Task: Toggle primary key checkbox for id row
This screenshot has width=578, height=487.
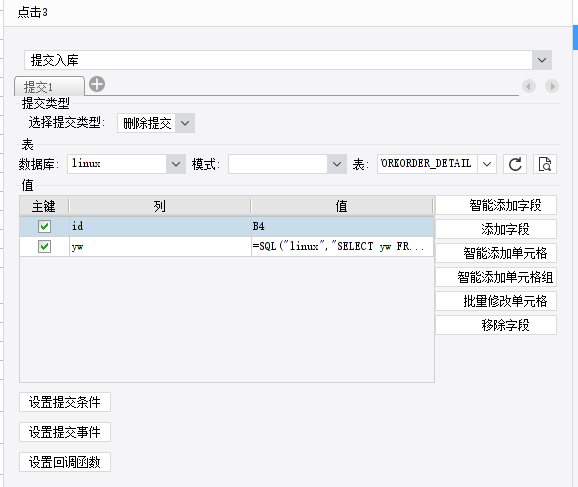Action: [44, 226]
